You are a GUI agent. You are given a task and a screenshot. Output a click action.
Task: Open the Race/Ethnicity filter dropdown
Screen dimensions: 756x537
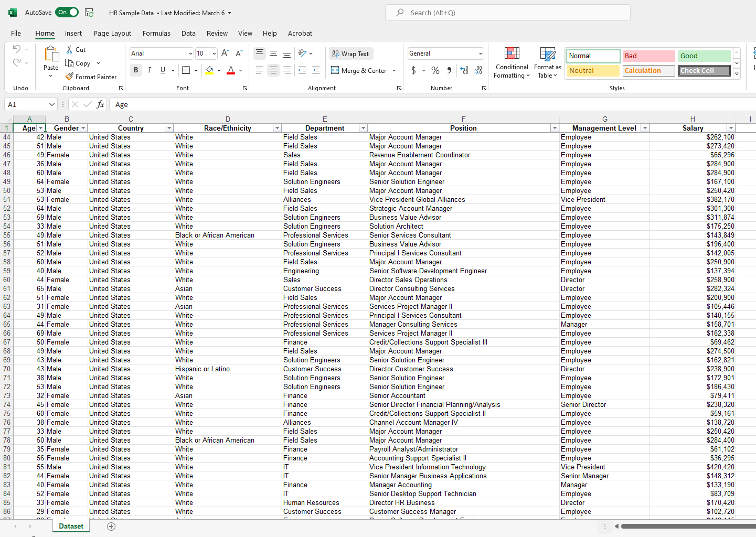[277, 128]
